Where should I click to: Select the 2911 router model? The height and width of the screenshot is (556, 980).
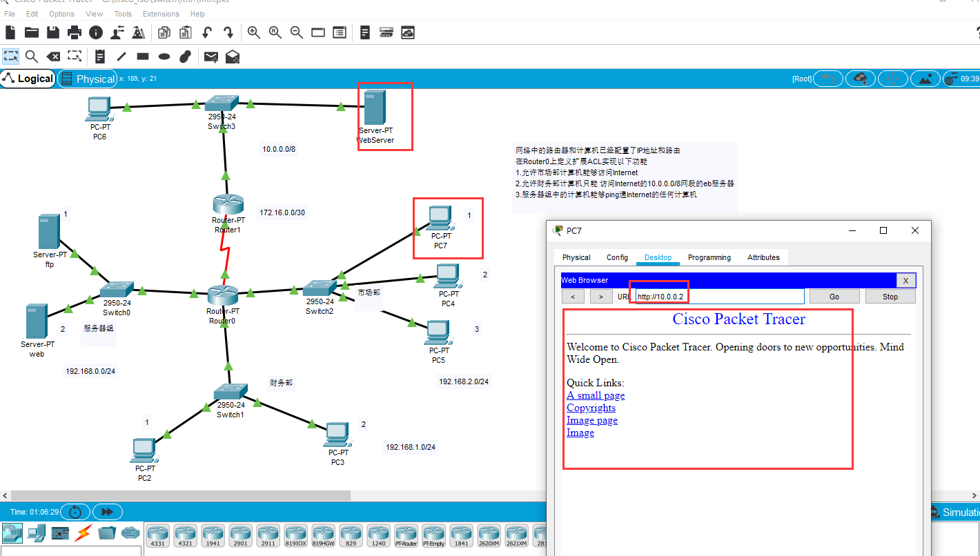pyautogui.click(x=268, y=535)
